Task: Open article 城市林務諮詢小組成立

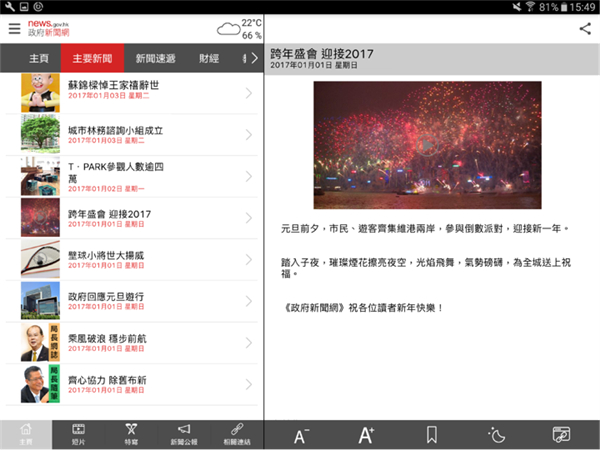Action: pyautogui.click(x=132, y=135)
